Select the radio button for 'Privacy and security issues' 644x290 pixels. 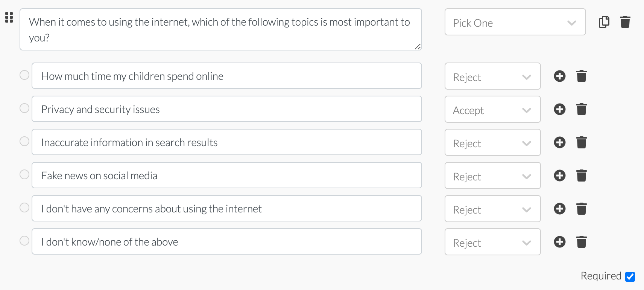click(24, 108)
